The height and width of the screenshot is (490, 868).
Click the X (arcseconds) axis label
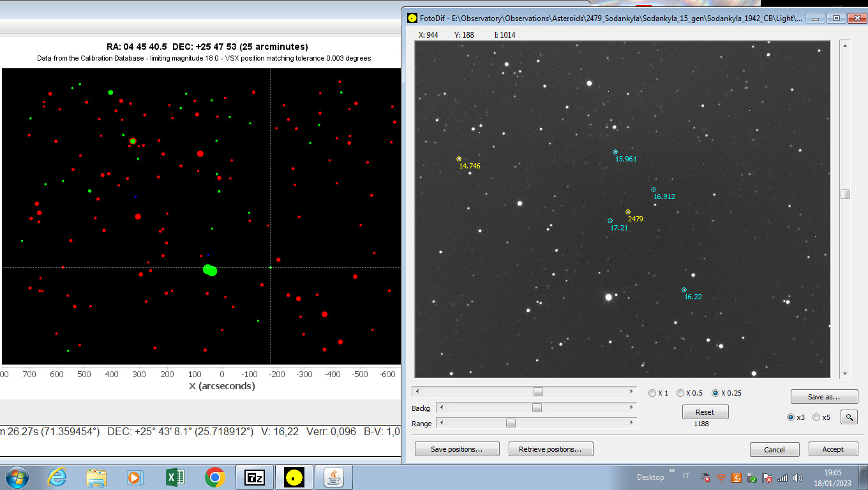click(221, 386)
